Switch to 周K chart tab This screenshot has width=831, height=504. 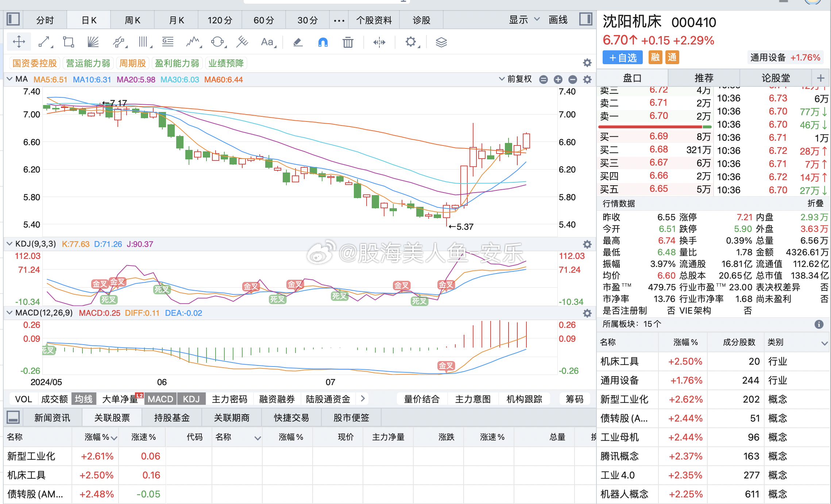[132, 20]
